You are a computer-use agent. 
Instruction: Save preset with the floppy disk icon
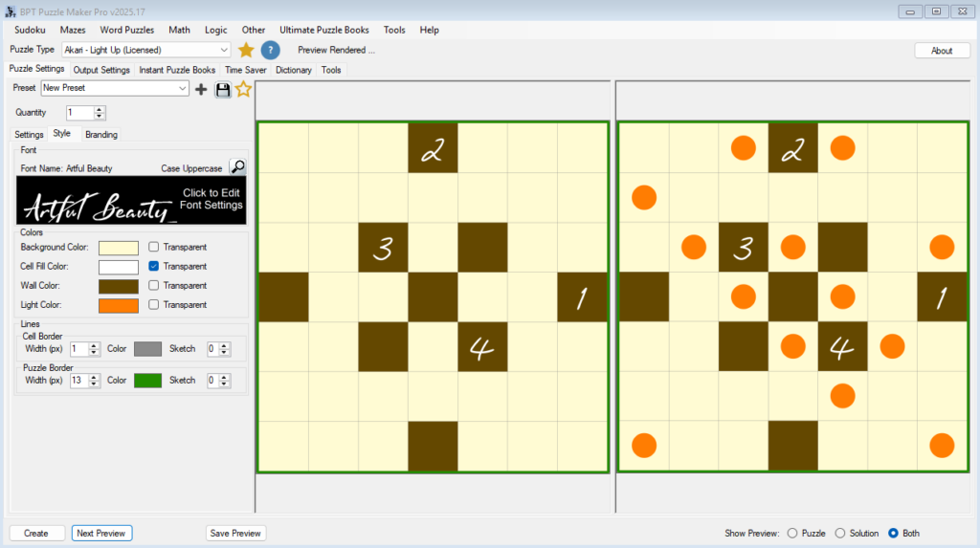(x=223, y=89)
